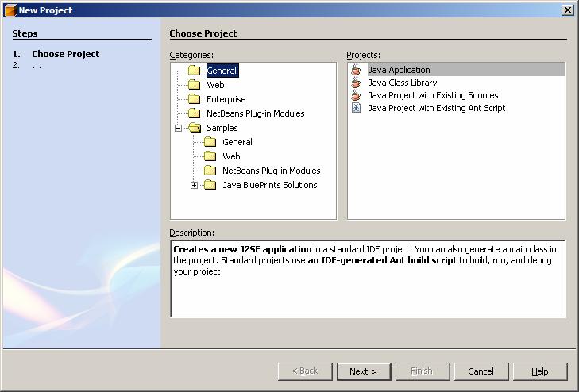
Task: Select NetBeans Plug-in Modules under Samples
Action: (x=272, y=171)
